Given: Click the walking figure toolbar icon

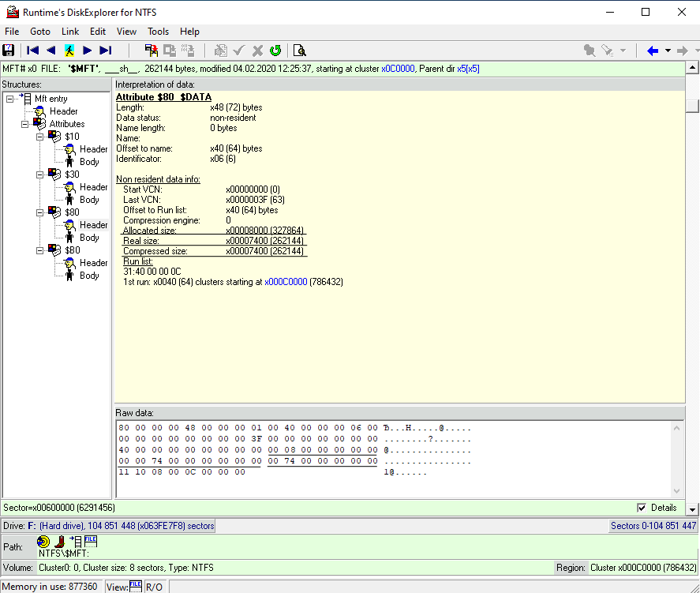Looking at the screenshot, I should (69, 51).
